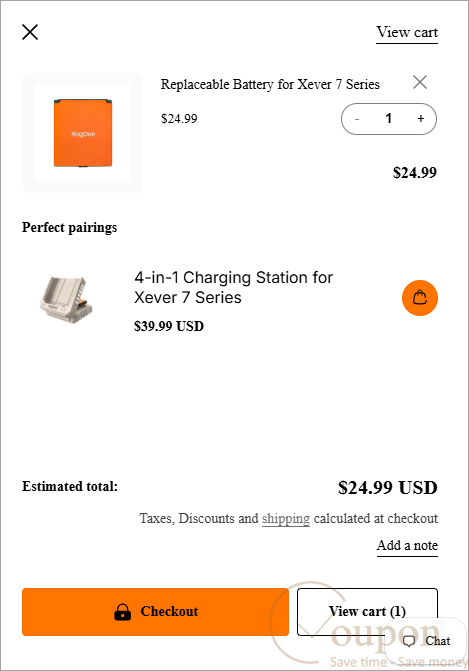
Task: Decrease battery quantity with the minus button
Action: coord(357,119)
